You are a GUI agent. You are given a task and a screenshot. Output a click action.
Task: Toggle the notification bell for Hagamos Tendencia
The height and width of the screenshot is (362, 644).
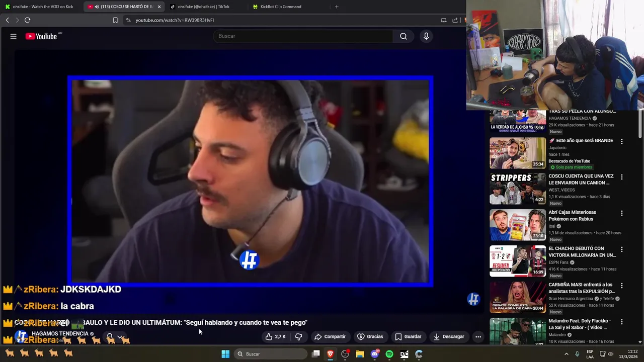[110, 337]
